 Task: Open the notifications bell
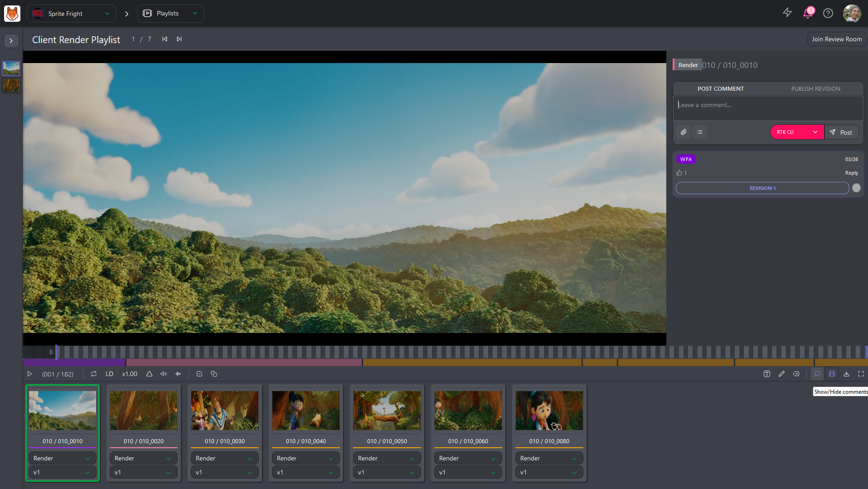coord(808,13)
